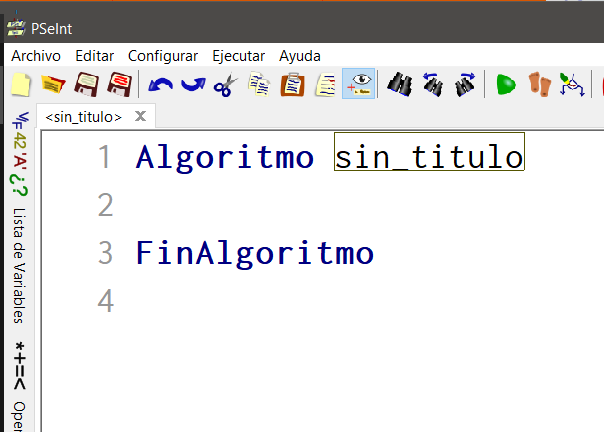Click the Algoritmo keyword on line 1
This screenshot has height=432, width=604.
(225, 157)
